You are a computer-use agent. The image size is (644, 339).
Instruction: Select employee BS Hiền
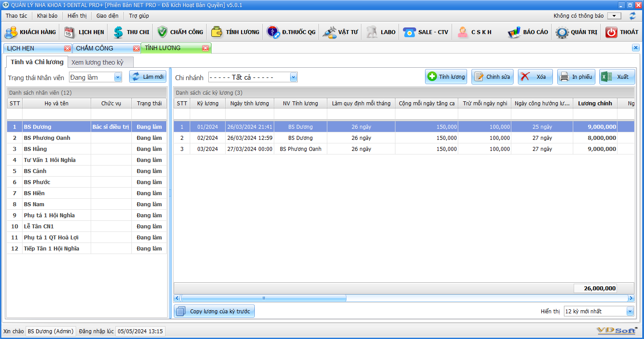pyautogui.click(x=87, y=193)
